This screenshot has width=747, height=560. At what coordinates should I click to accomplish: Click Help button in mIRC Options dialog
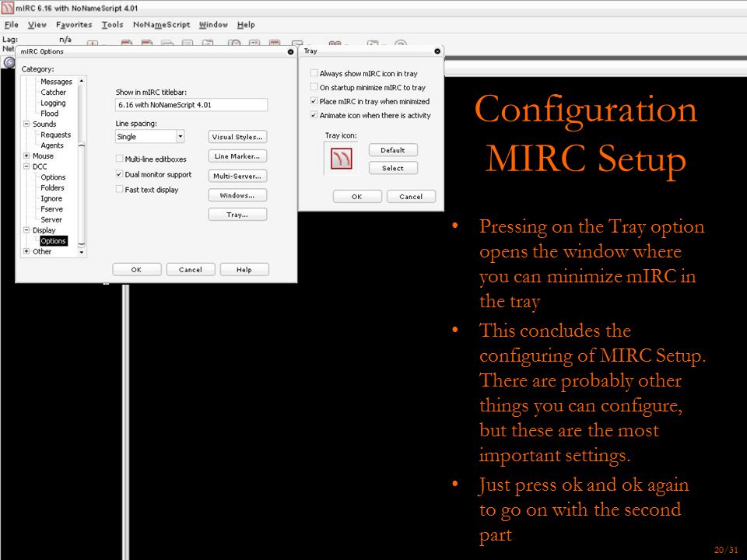[x=244, y=270]
